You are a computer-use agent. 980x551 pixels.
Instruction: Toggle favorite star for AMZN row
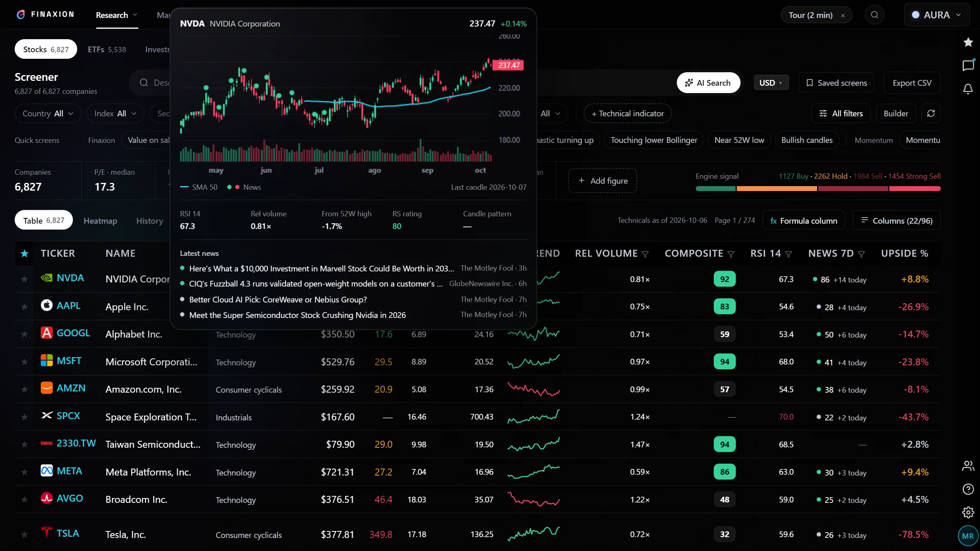pyautogui.click(x=24, y=389)
